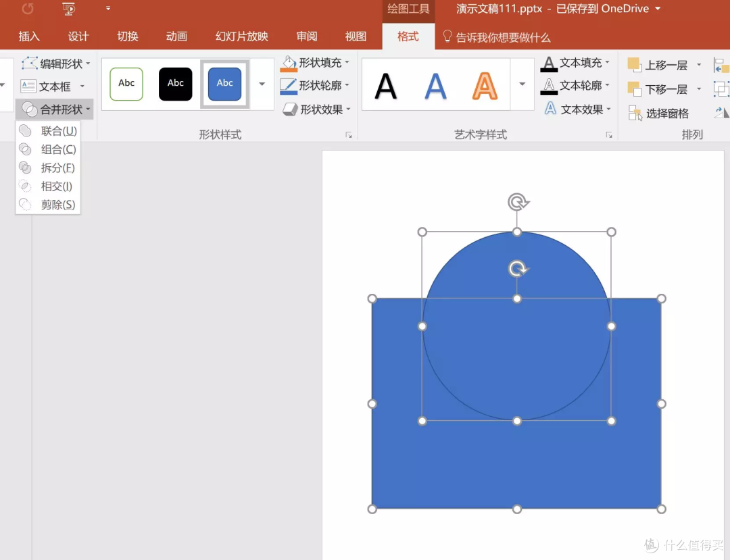Switch to the 插入 ribbon tab
The image size is (730, 560).
click(29, 36)
